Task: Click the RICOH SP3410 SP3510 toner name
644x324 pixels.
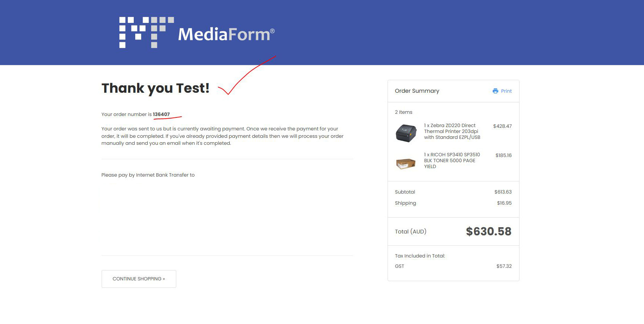Action: 452,160
